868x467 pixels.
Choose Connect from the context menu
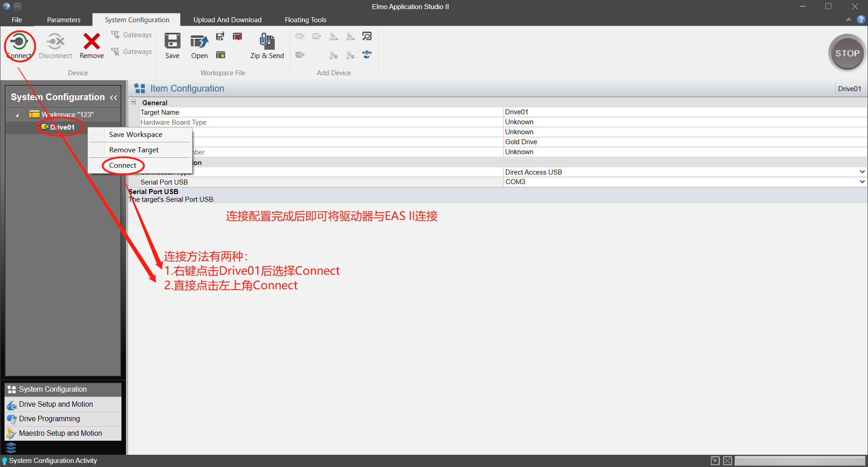[x=122, y=165]
